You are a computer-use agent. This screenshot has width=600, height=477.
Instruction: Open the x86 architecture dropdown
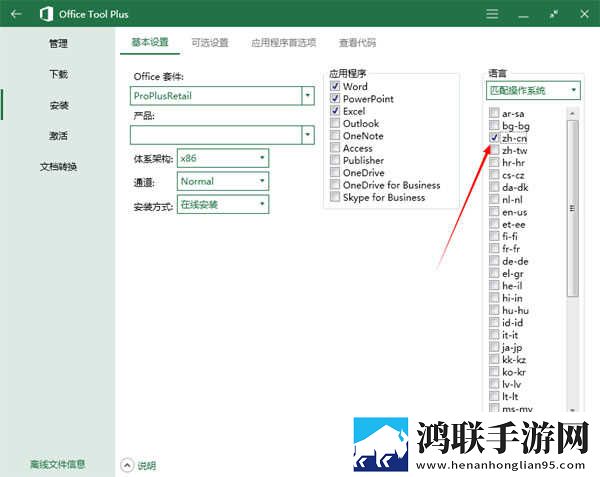223,158
